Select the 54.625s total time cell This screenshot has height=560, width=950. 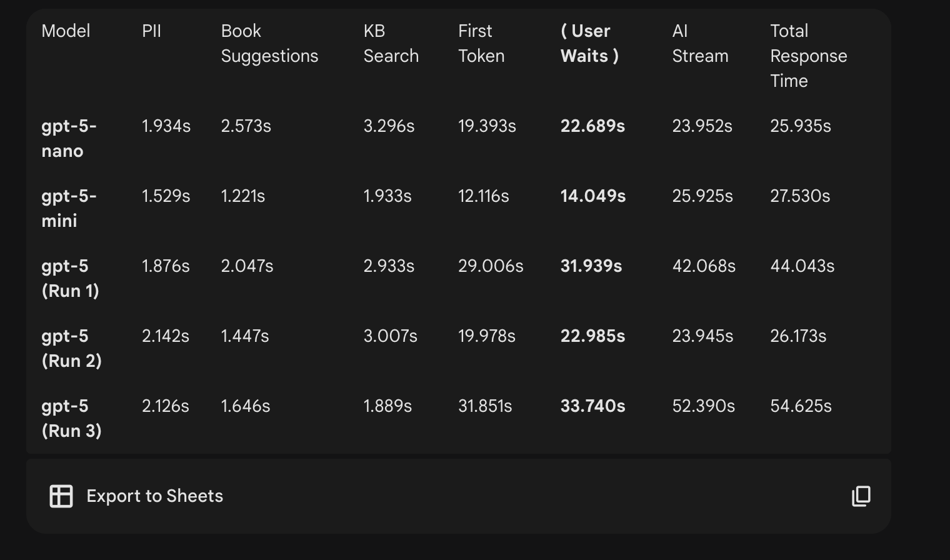[x=801, y=406]
